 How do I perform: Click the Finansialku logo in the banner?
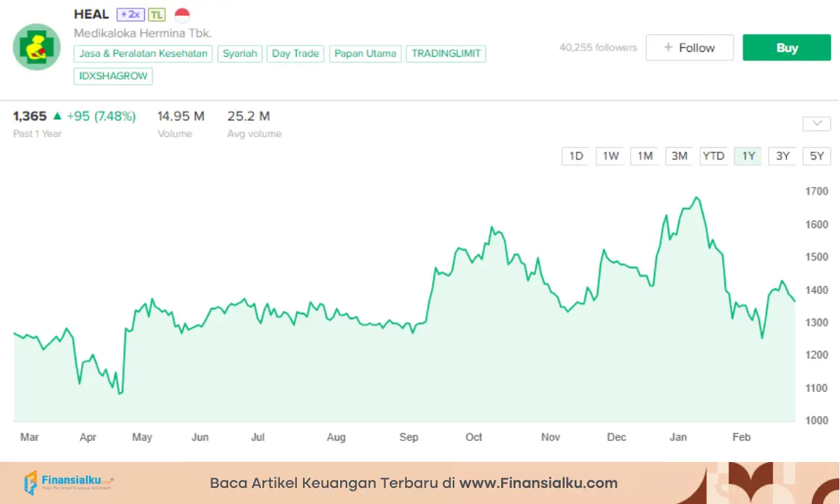pyautogui.click(x=69, y=483)
